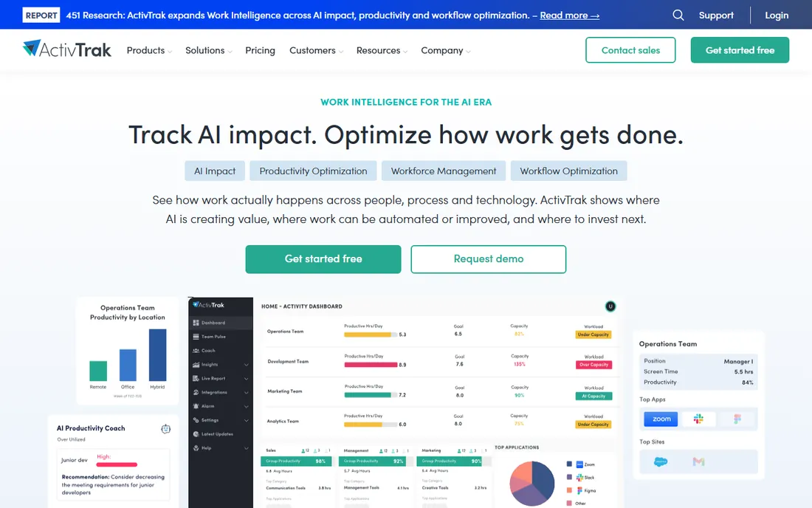Click the Settings gears icon in sidebar
The width and height of the screenshot is (812, 508).
click(196, 420)
